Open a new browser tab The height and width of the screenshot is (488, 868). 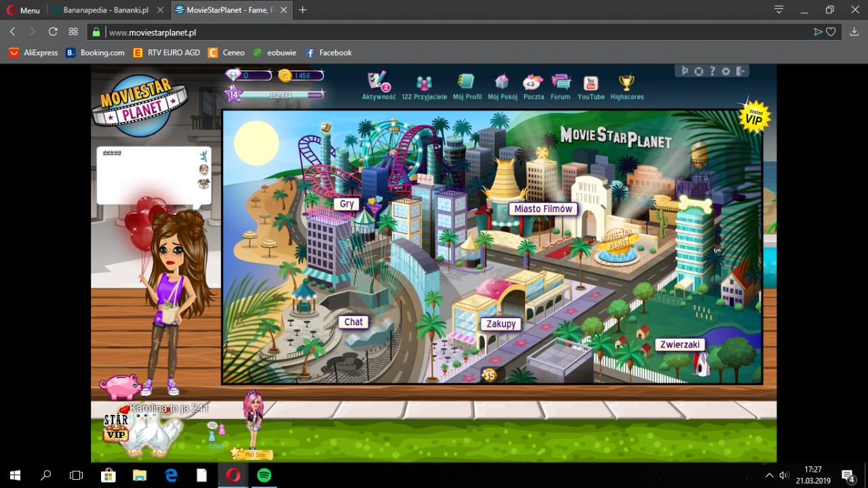tap(302, 10)
